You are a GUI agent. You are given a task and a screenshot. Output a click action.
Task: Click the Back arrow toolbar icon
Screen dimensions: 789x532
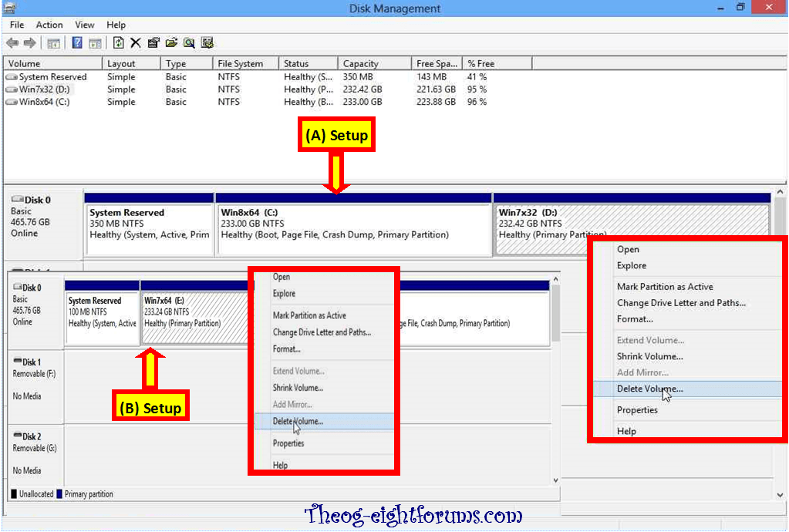click(x=12, y=42)
